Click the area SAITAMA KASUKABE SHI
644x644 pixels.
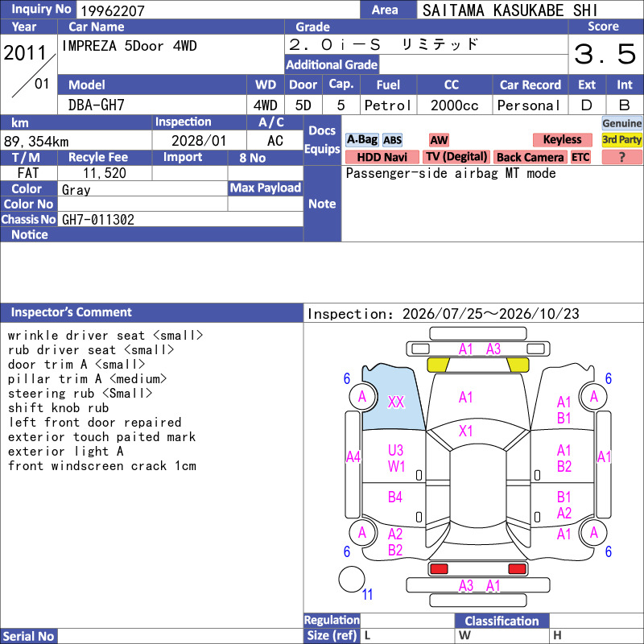[x=510, y=10]
